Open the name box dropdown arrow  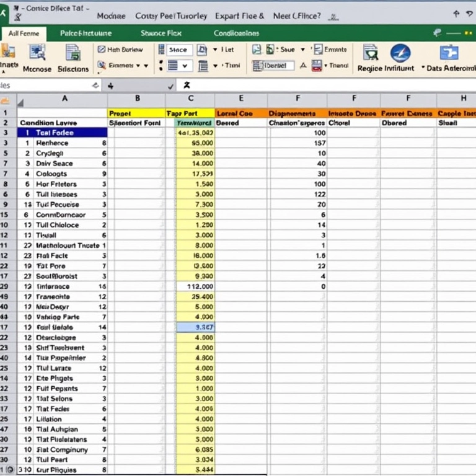(95, 86)
